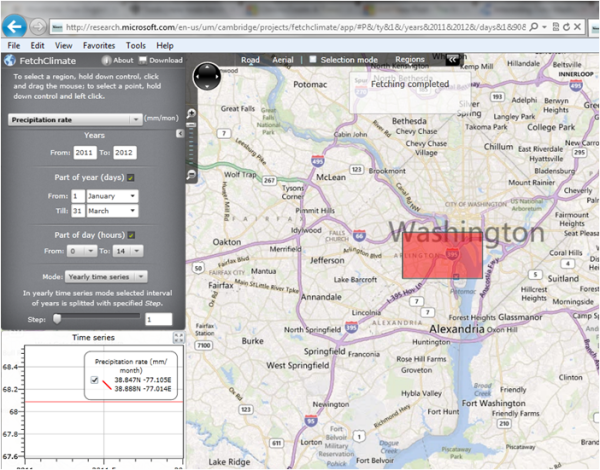This screenshot has height=470, width=600.
Task: Click the Annandale label on map
Action: [x=321, y=297]
